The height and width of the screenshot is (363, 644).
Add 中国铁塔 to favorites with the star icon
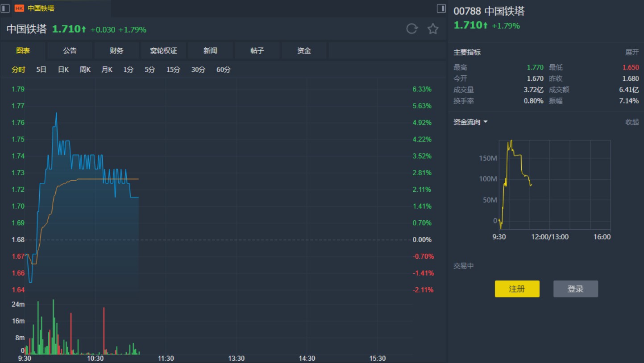tap(433, 29)
